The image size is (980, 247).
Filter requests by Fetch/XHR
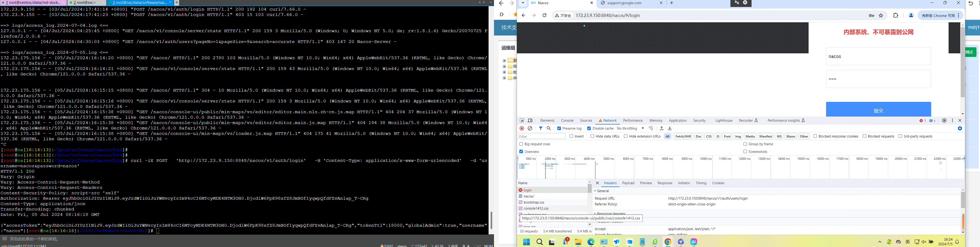tap(683, 136)
